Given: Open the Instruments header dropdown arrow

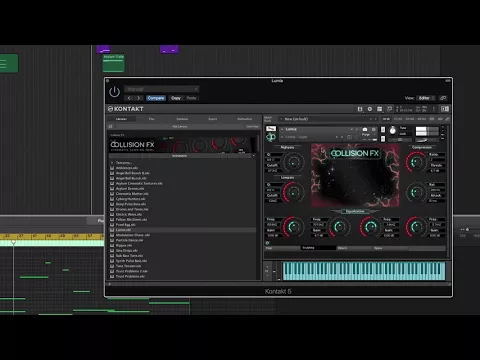Looking at the screenshot, I should click(x=254, y=156).
